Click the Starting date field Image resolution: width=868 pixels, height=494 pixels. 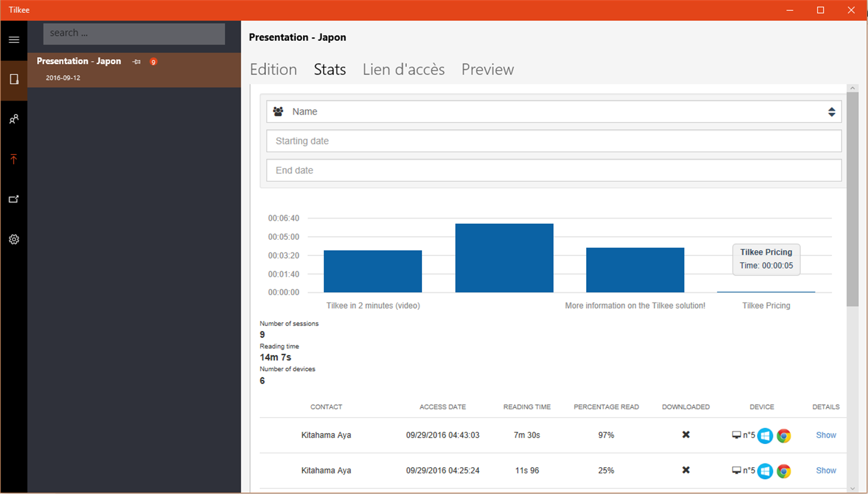(x=554, y=141)
